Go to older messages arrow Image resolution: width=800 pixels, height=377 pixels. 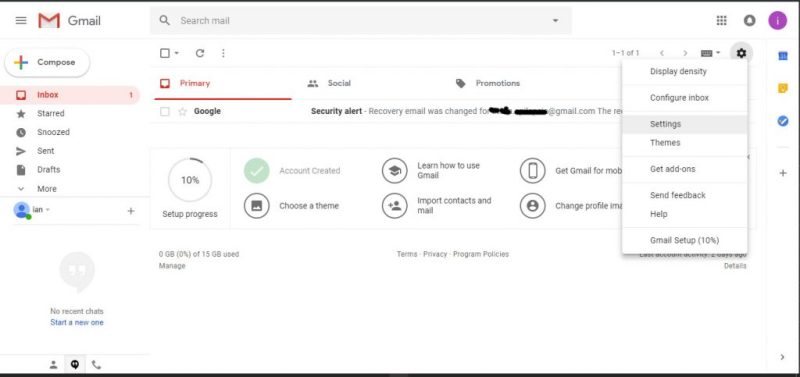point(685,53)
